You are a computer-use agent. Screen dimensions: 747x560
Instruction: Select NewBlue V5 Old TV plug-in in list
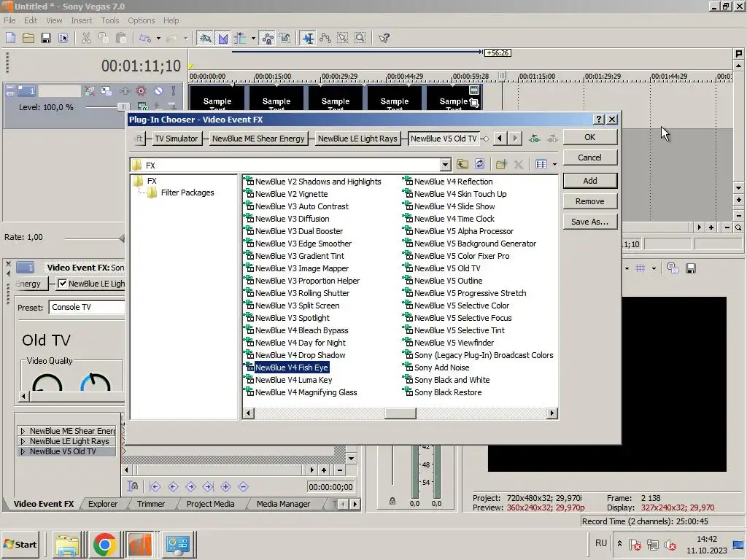pos(447,268)
